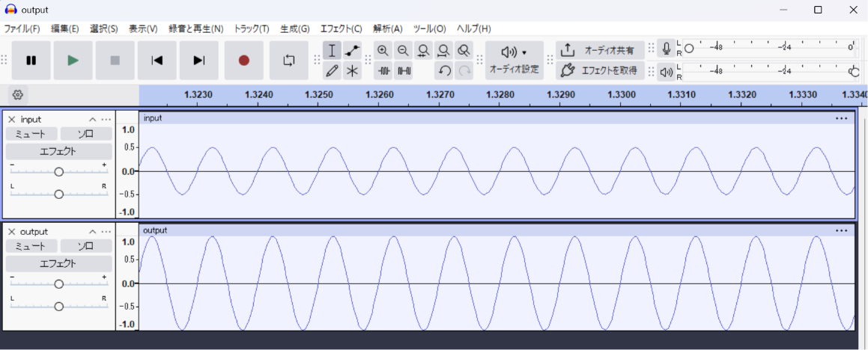Adjust the input track gain slider
This screenshot has height=350, width=868.
(x=58, y=172)
